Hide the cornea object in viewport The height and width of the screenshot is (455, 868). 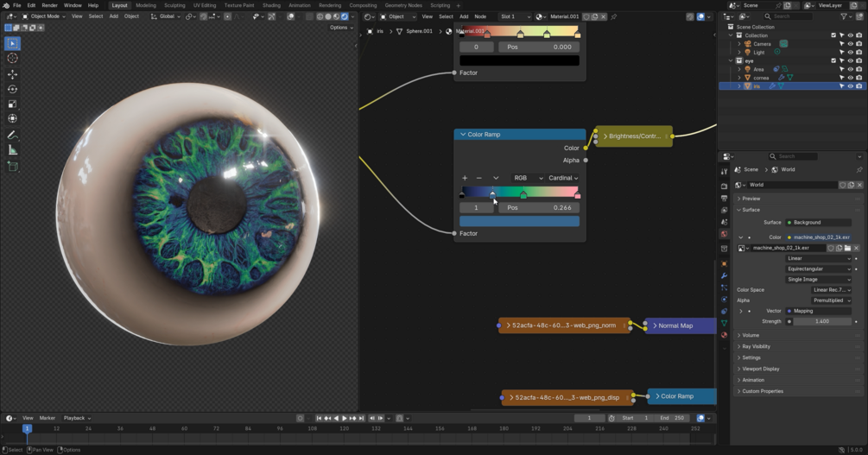click(x=850, y=78)
